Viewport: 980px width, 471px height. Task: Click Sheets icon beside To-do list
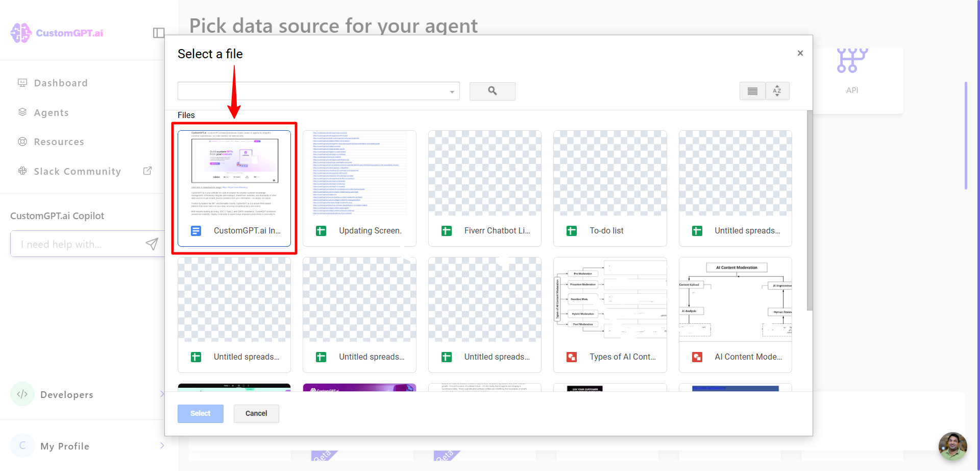tap(572, 231)
